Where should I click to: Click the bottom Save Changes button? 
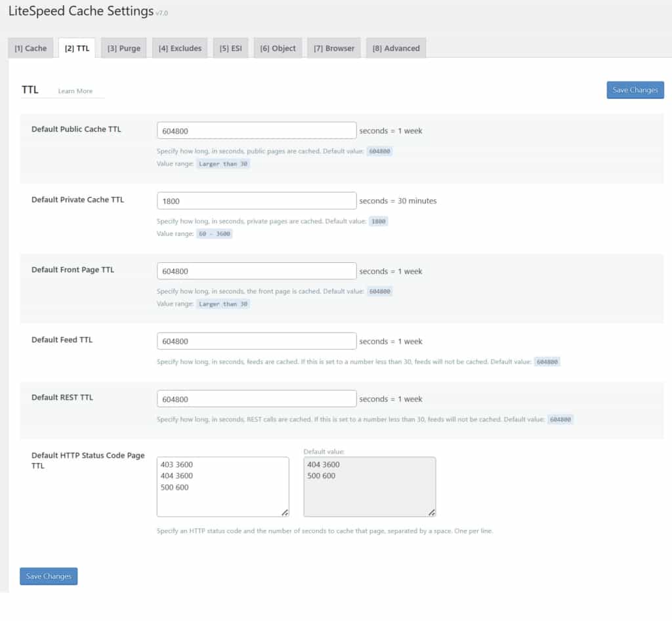pos(48,576)
